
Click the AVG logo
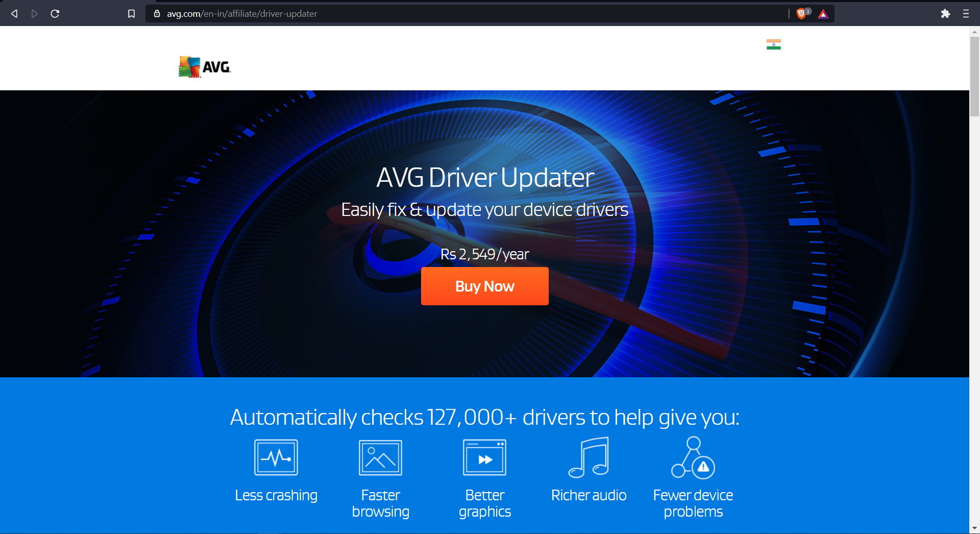coord(205,67)
